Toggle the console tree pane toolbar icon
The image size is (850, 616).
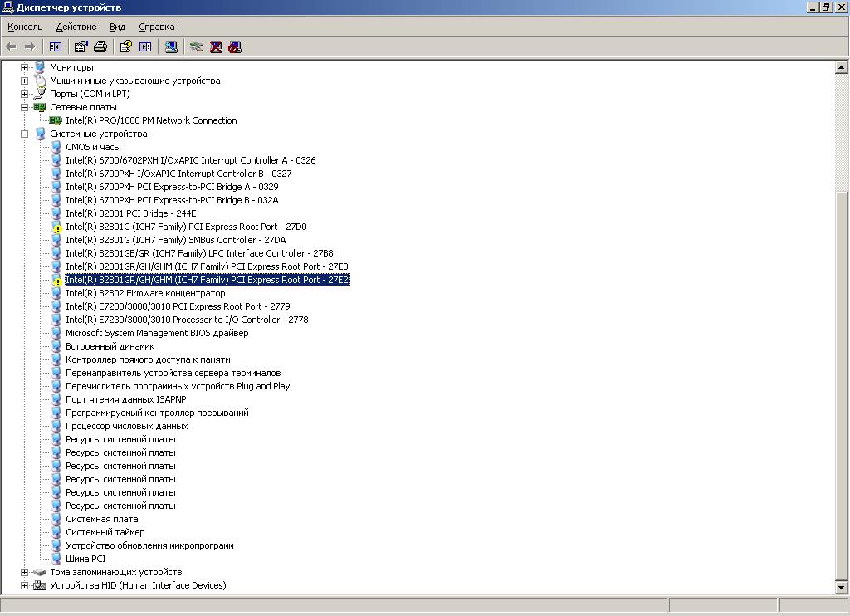point(56,46)
